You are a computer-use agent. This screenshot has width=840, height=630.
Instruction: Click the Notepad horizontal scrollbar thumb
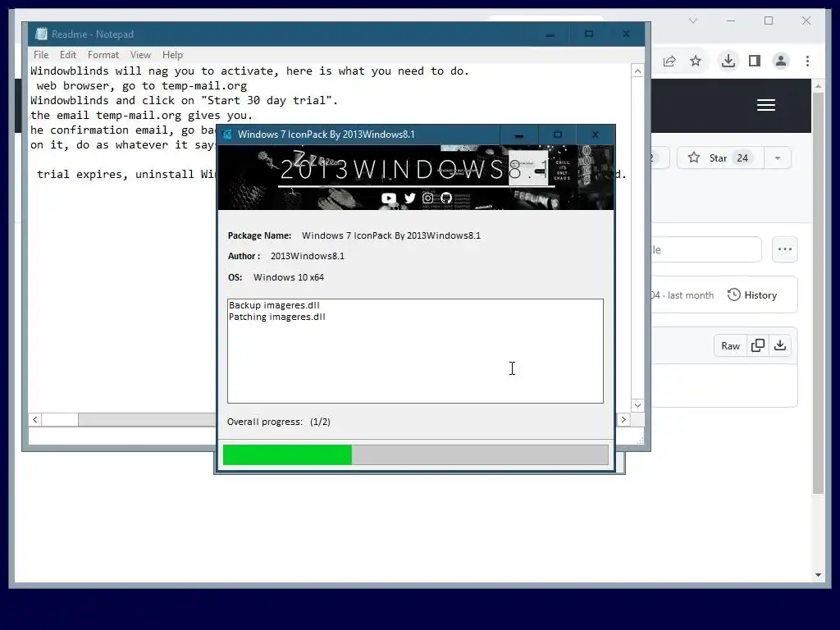pyautogui.click(x=60, y=419)
